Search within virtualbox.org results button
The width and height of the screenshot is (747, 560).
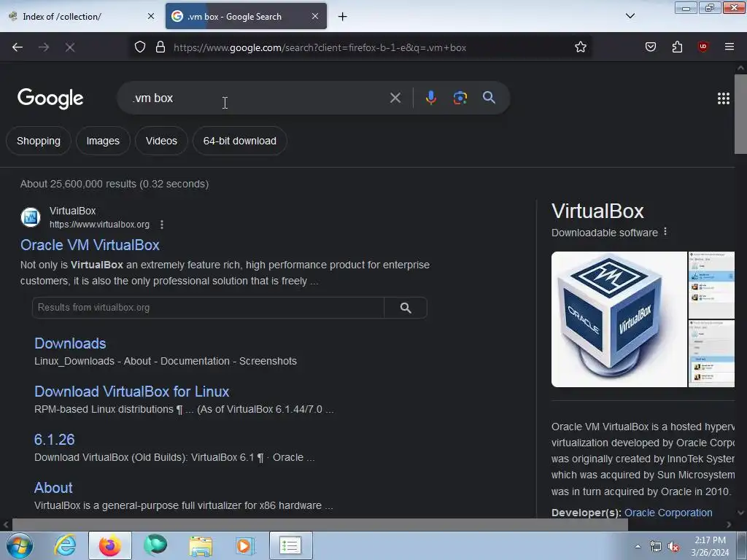[x=406, y=308]
